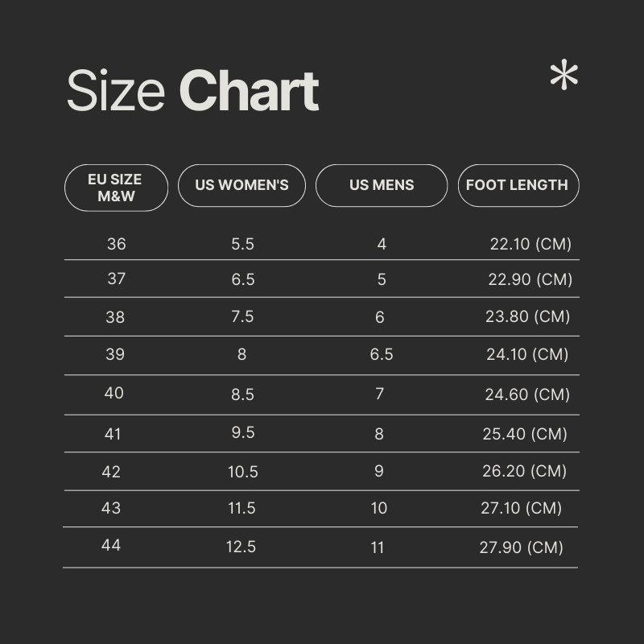Viewport: 644px width, 644px height.
Task: Click the US WOMEN'S header pill
Action: coord(242,186)
